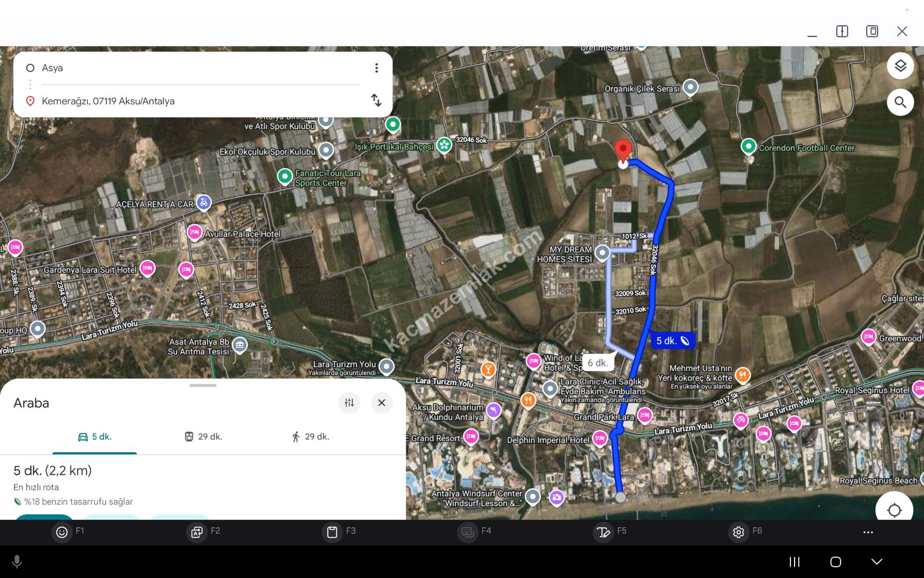924x578 pixels.
Task: Open settings gear F6 shortcut
Action: click(x=738, y=532)
